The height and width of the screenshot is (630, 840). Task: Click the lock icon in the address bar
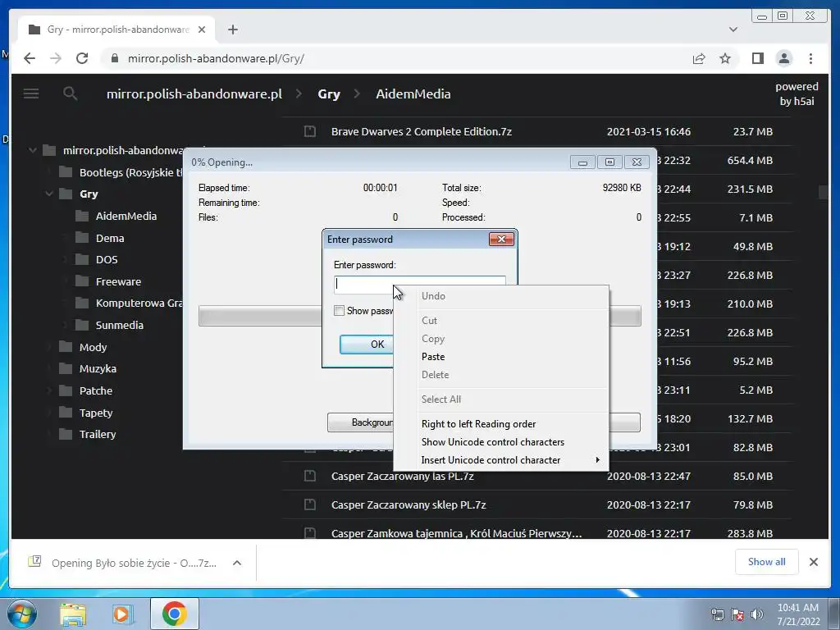point(115,58)
